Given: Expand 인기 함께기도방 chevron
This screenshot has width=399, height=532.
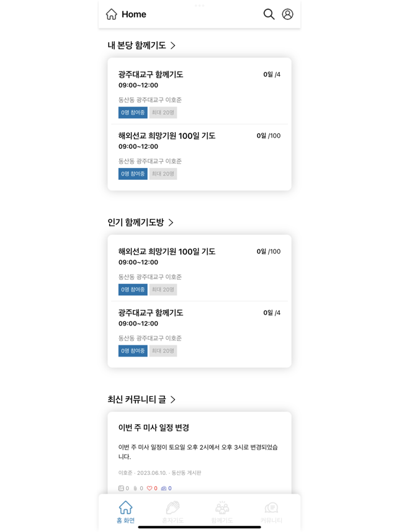Looking at the screenshot, I should pos(171,222).
